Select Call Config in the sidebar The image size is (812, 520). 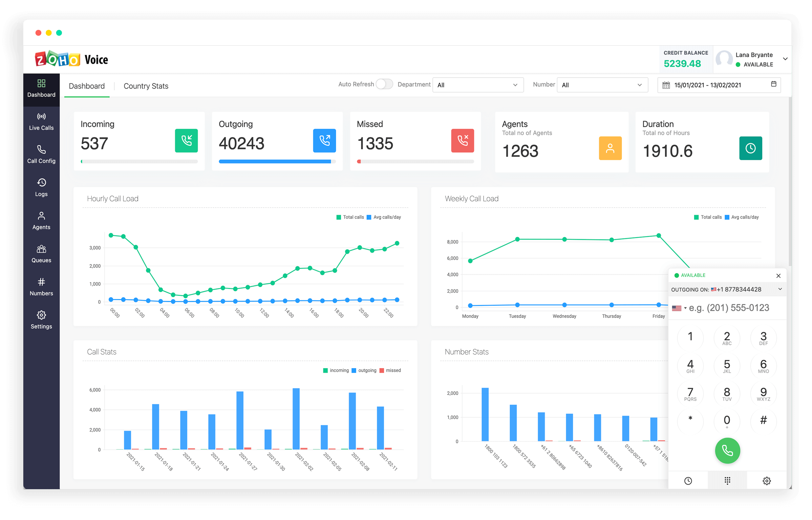(x=41, y=154)
